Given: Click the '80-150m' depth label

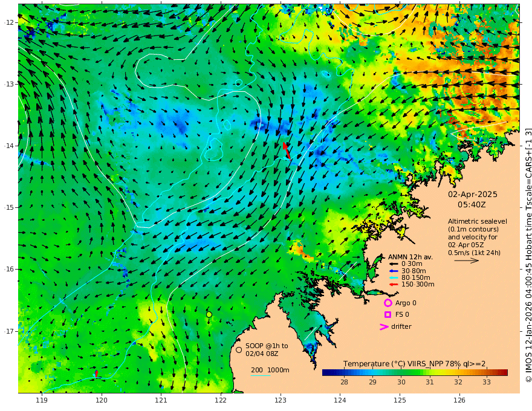Looking at the screenshot, I should point(416,277).
